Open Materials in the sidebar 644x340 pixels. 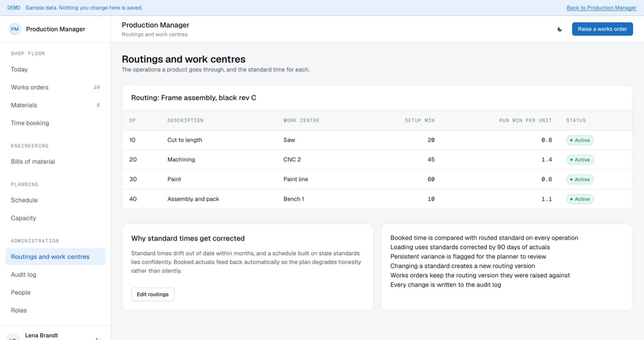coord(55,105)
